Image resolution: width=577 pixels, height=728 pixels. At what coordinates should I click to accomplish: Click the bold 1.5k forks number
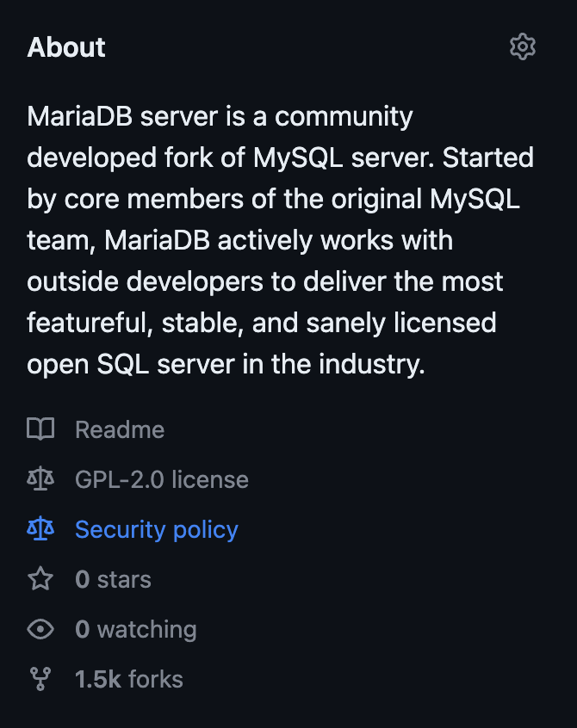coord(98,679)
